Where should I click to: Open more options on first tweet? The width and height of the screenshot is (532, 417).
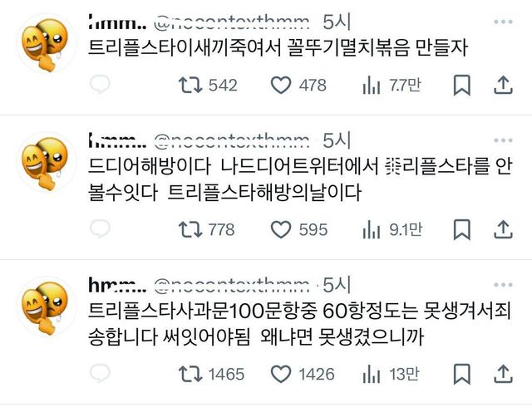[503, 22]
